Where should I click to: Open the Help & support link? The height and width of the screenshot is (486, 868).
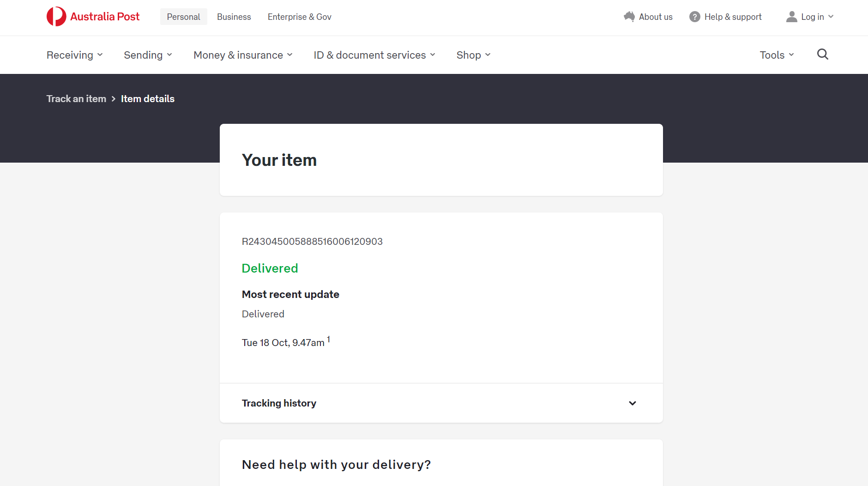coord(733,17)
